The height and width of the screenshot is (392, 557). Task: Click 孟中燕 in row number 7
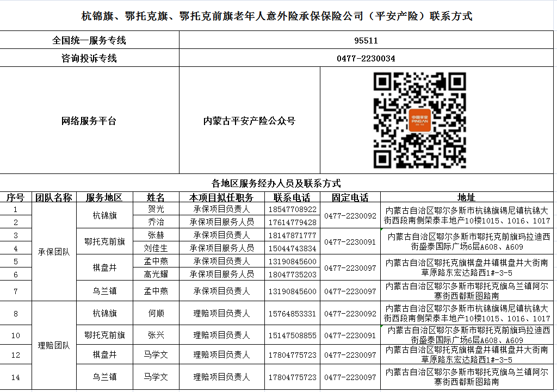point(156,291)
